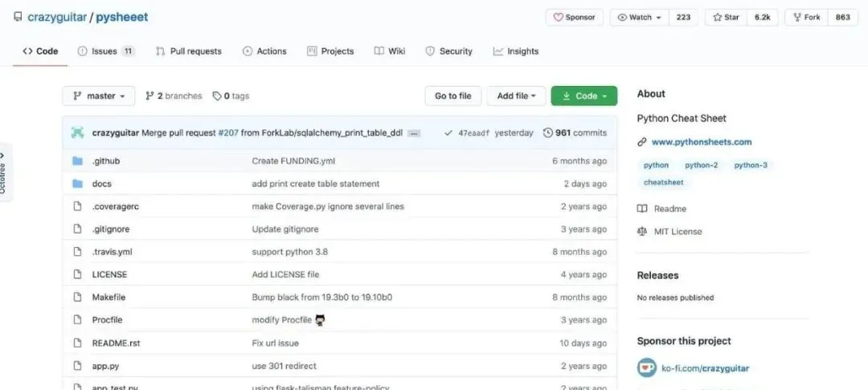Open the Insights tab
Image resolution: width=868 pixels, height=390 pixels.
[x=516, y=51]
